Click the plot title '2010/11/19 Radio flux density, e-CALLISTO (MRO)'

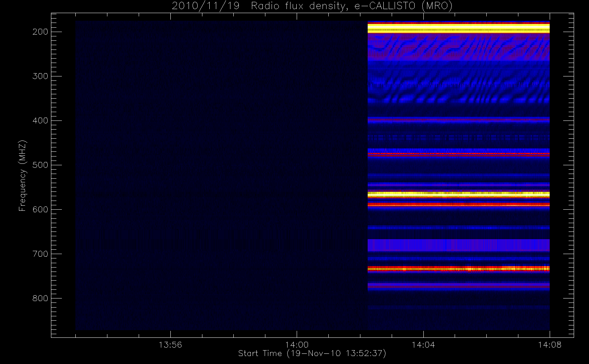[312, 6]
